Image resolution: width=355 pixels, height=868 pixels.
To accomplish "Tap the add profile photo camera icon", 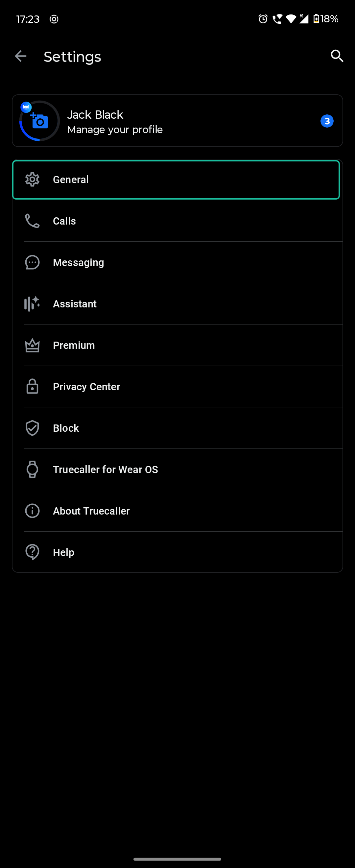I will point(39,121).
